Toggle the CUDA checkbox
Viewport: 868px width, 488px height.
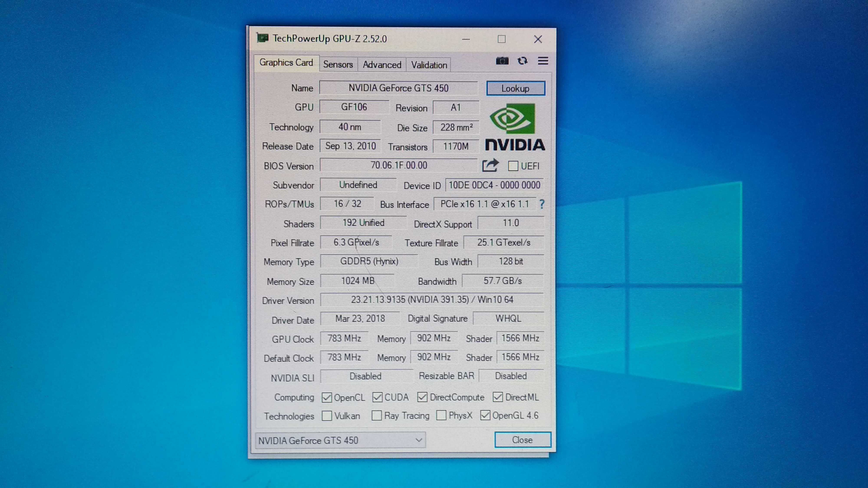click(377, 397)
